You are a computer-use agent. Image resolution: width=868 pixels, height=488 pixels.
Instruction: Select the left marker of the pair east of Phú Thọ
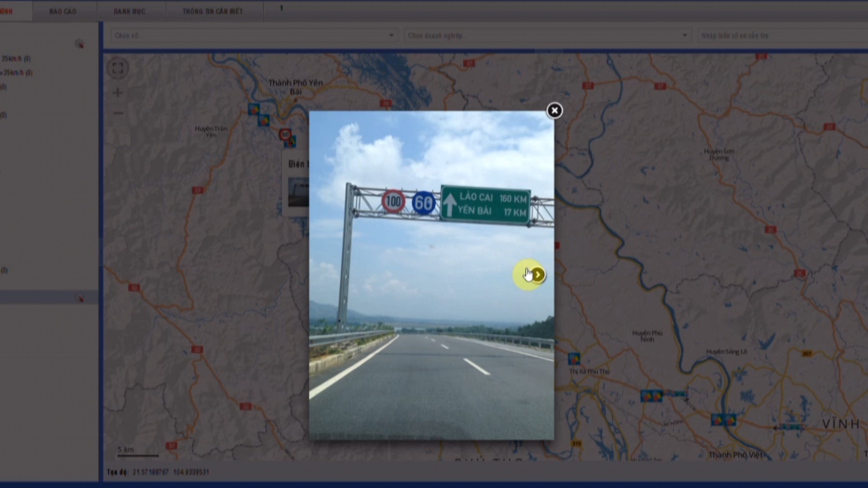(646, 396)
